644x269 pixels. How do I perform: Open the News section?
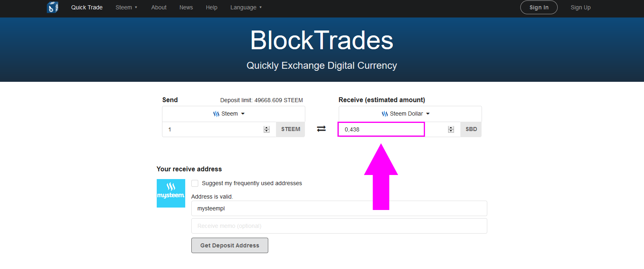tap(186, 7)
